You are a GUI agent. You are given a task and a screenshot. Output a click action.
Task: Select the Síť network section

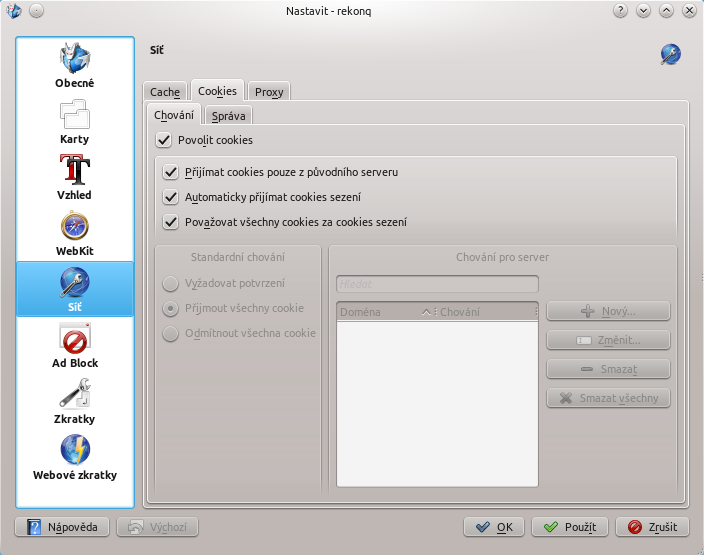point(75,289)
